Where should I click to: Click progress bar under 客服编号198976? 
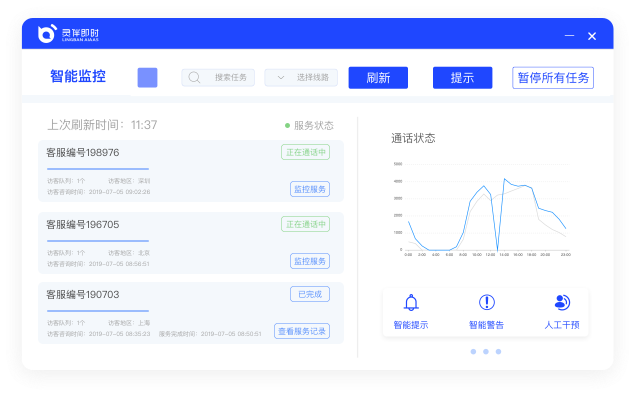98,169
